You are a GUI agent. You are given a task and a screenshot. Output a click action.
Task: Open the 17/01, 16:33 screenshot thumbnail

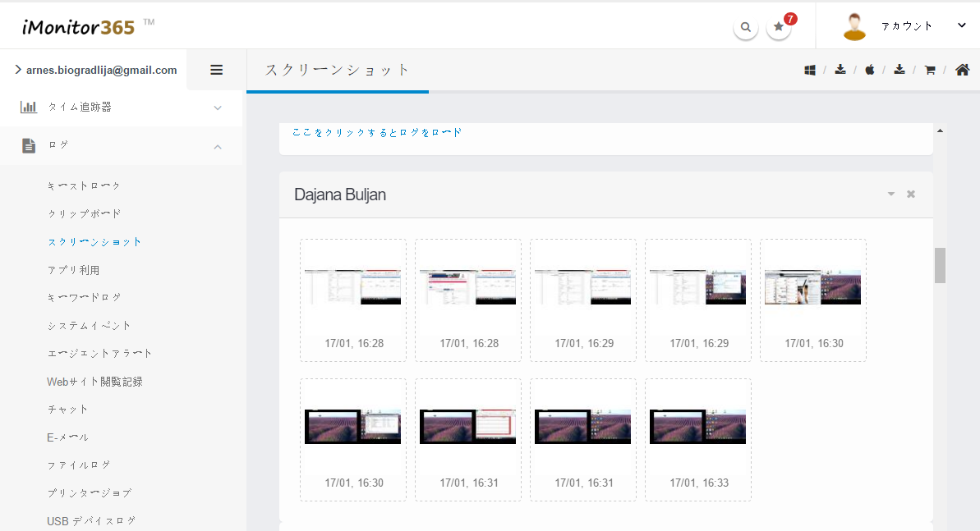pos(697,427)
